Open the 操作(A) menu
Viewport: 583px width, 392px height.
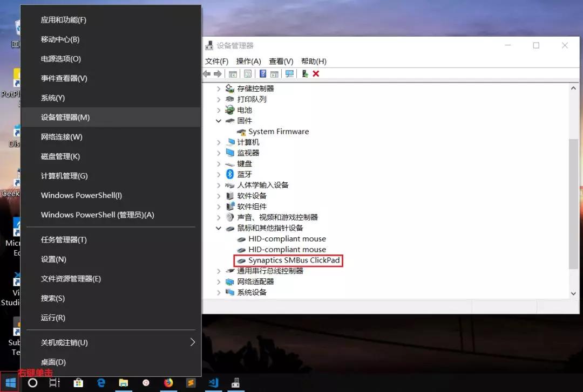[x=248, y=61]
